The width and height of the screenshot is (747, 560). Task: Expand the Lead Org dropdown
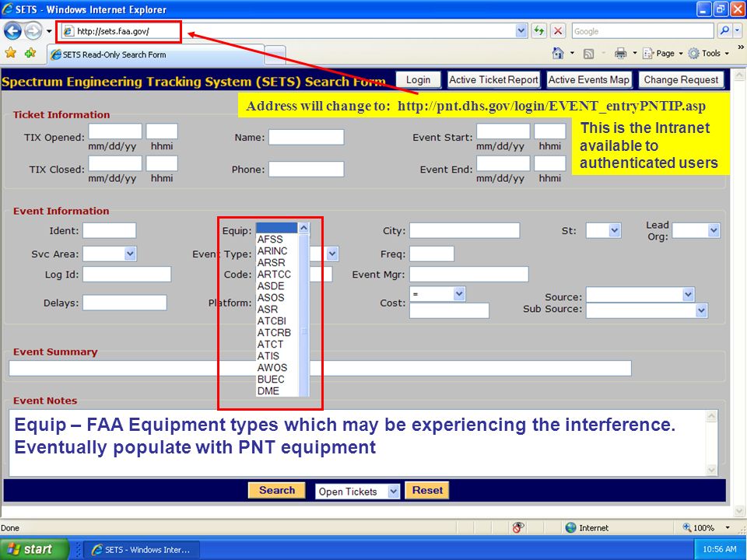coord(696,230)
